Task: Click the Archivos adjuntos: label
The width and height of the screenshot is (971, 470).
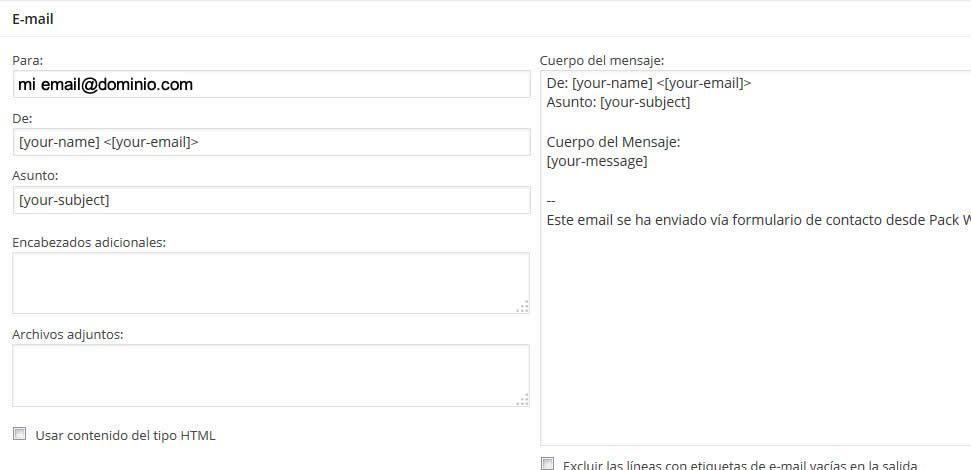Action: point(68,334)
